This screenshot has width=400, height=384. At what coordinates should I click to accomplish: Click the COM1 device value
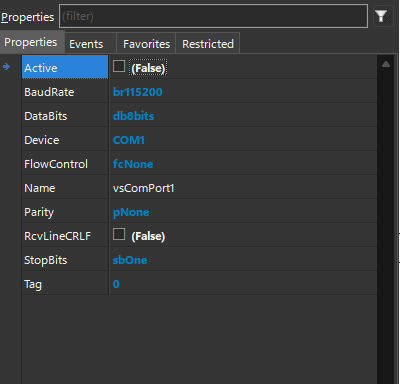coord(129,140)
